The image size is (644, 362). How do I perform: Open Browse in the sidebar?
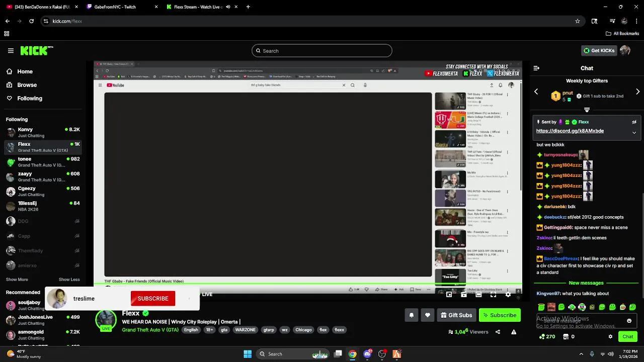click(x=22, y=85)
